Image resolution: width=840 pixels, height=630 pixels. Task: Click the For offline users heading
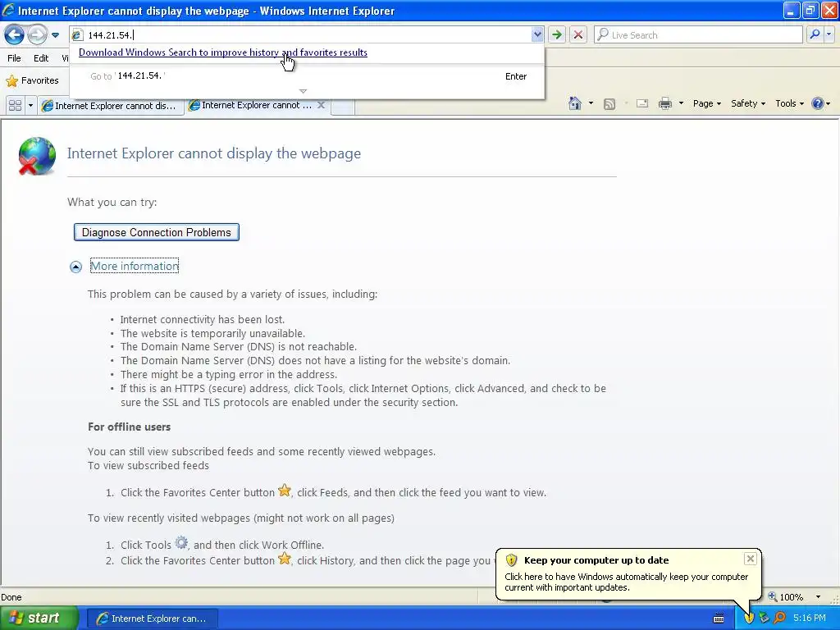tap(129, 427)
